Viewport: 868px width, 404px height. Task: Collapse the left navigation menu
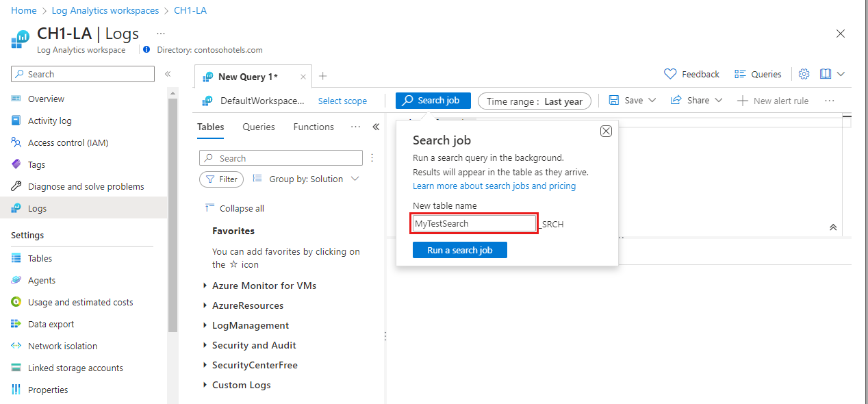pos(168,74)
